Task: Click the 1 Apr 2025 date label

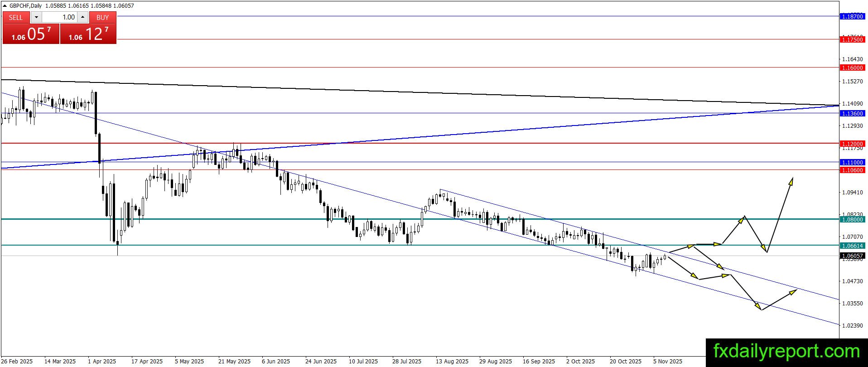Action: coord(102,362)
